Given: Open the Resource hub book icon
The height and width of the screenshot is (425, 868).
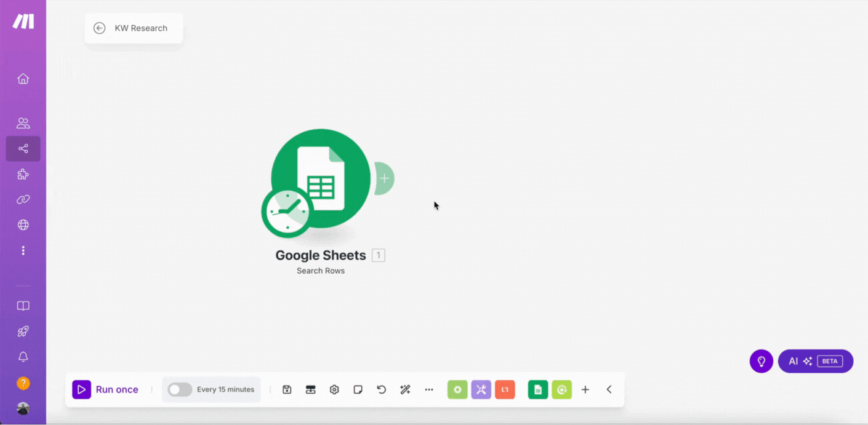Looking at the screenshot, I should click(23, 306).
